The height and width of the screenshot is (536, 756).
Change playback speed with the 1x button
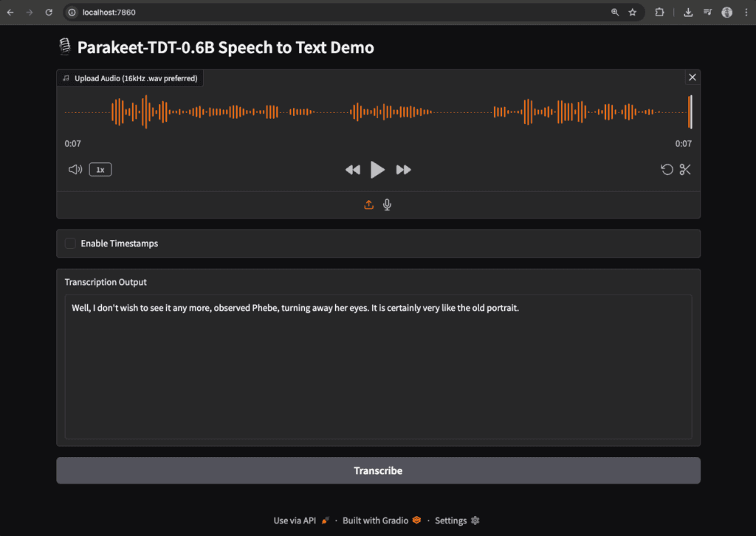click(x=100, y=170)
